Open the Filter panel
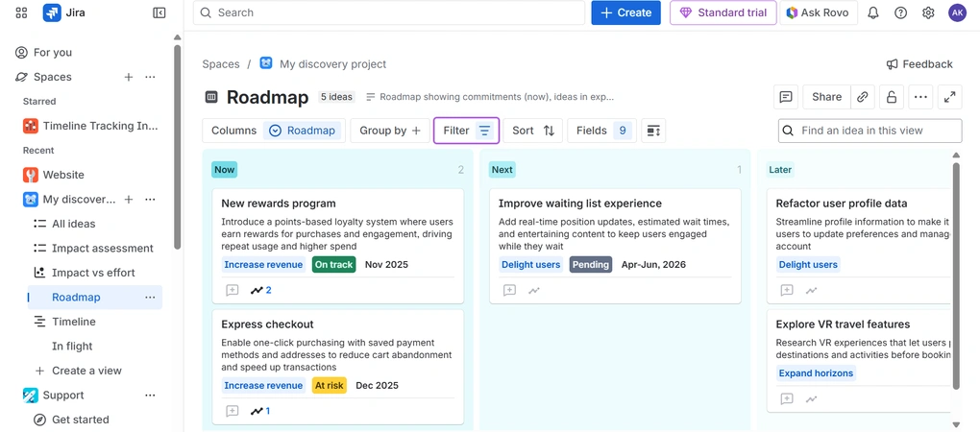This screenshot has height=432, width=980. coord(466,131)
